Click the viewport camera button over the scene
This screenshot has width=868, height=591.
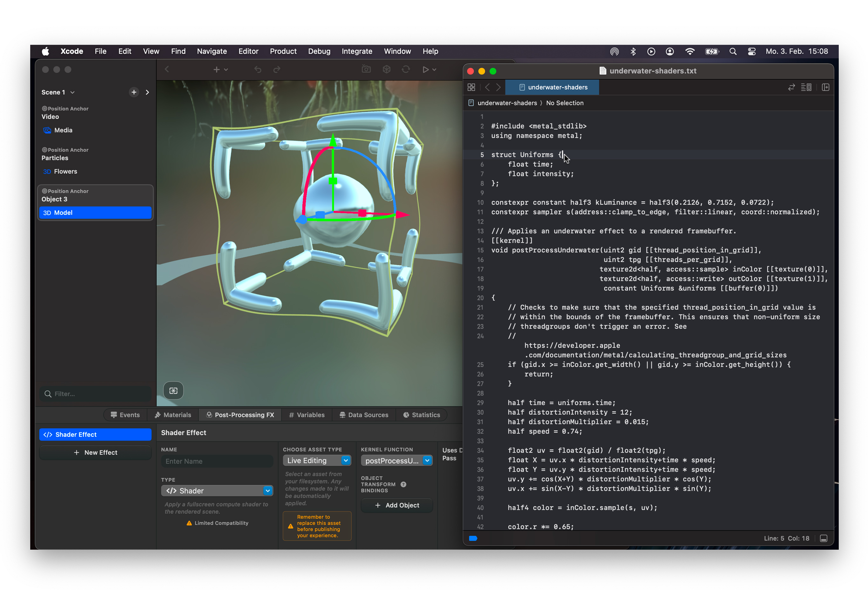click(173, 391)
